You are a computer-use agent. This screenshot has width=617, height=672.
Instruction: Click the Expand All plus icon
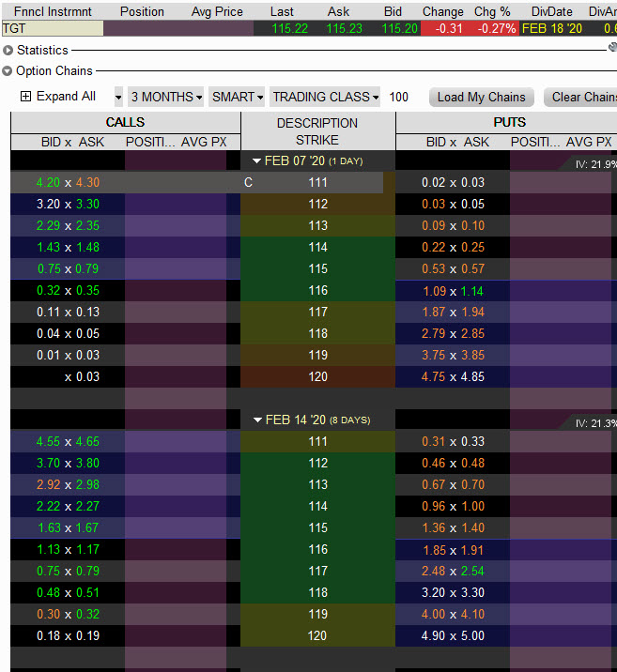pos(25,97)
